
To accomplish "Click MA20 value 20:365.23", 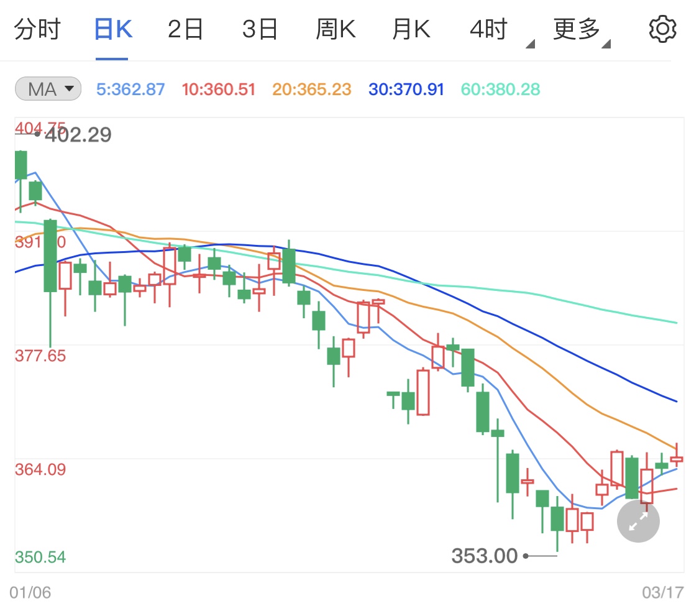I will 312,90.
